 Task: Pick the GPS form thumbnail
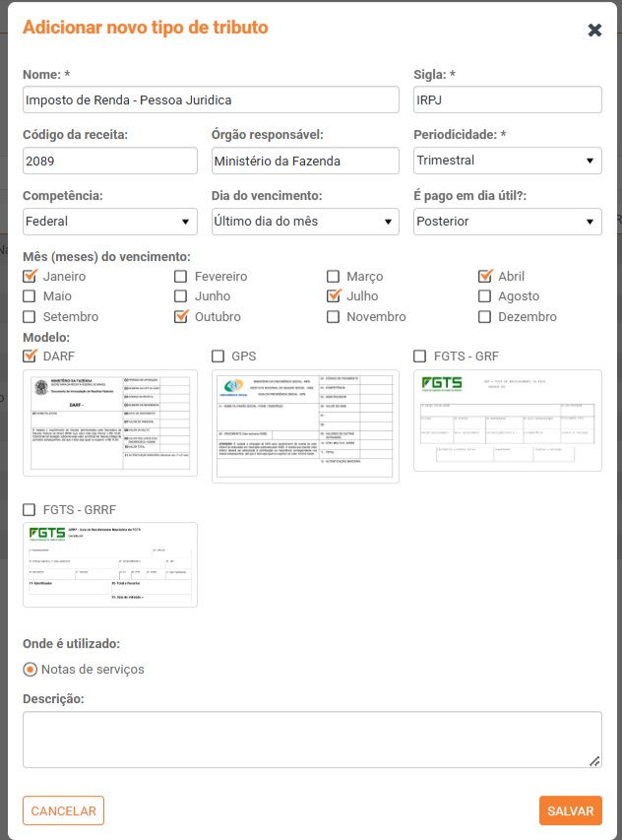(305, 426)
